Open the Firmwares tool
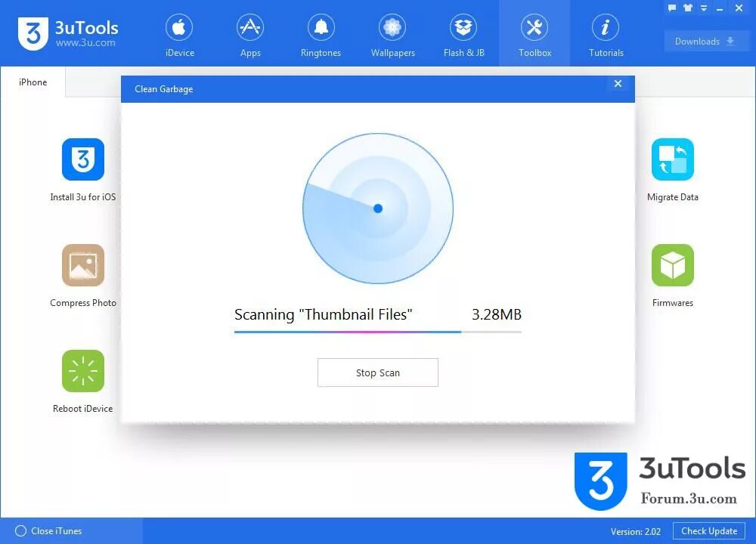Viewport: 756px width, 544px height. click(x=673, y=276)
